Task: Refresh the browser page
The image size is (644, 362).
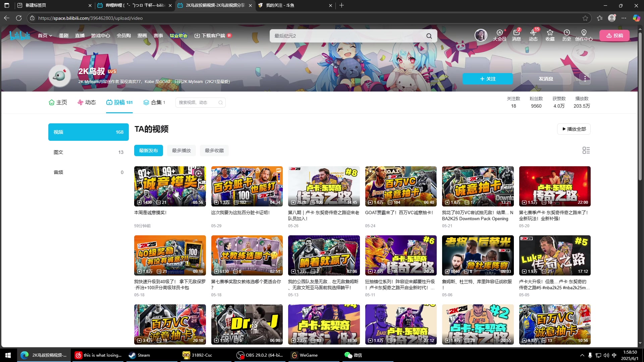Action: tap(19, 18)
